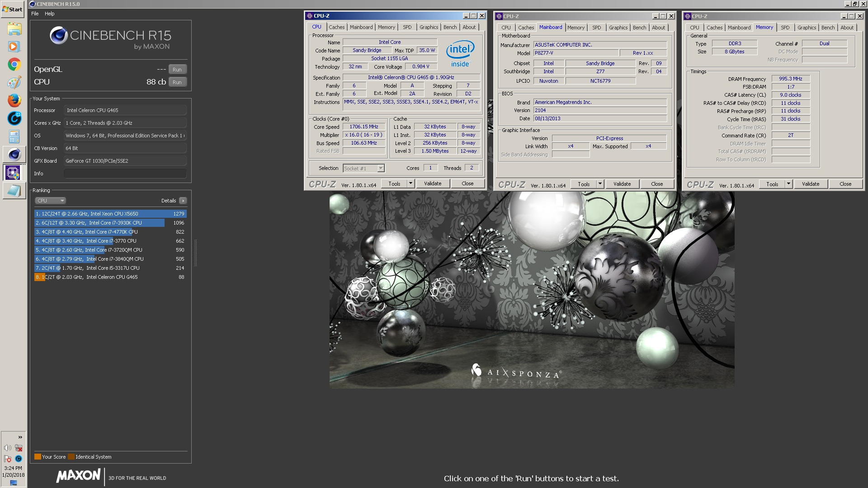
Task: Click the MAXON logo at the bottom
Action: coord(78,475)
